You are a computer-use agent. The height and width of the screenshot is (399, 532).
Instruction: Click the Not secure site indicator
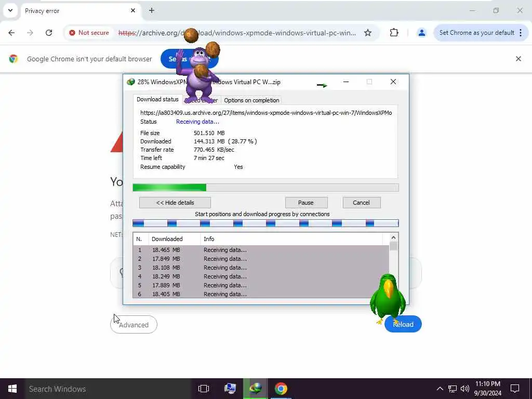point(89,33)
